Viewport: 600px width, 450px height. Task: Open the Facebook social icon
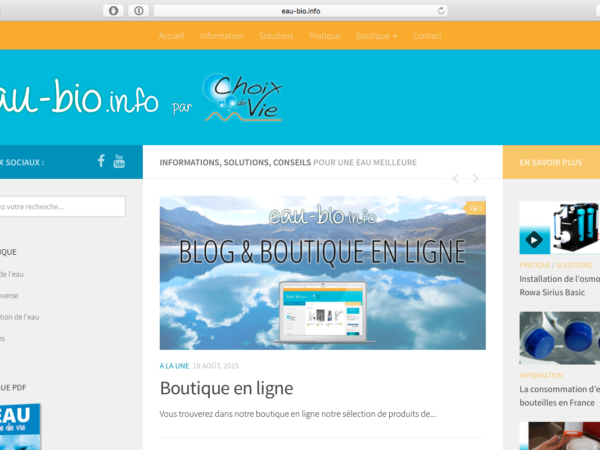pyautogui.click(x=101, y=161)
